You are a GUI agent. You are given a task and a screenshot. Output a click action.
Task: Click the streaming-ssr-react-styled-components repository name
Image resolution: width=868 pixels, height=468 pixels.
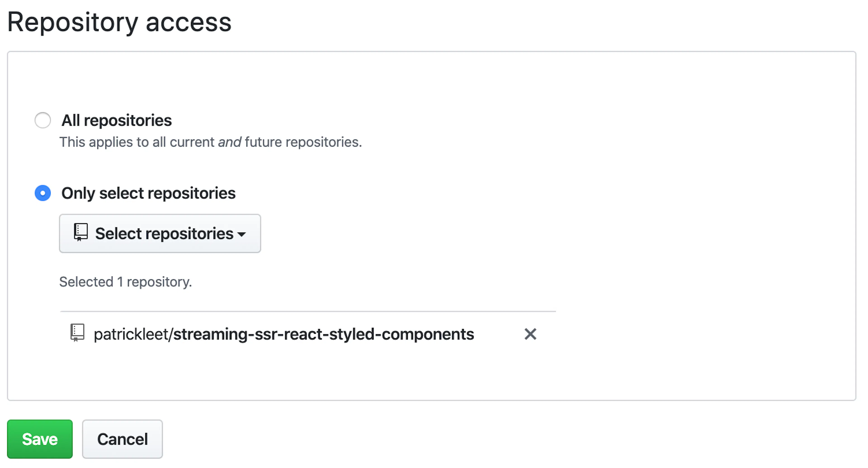pyautogui.click(x=323, y=334)
